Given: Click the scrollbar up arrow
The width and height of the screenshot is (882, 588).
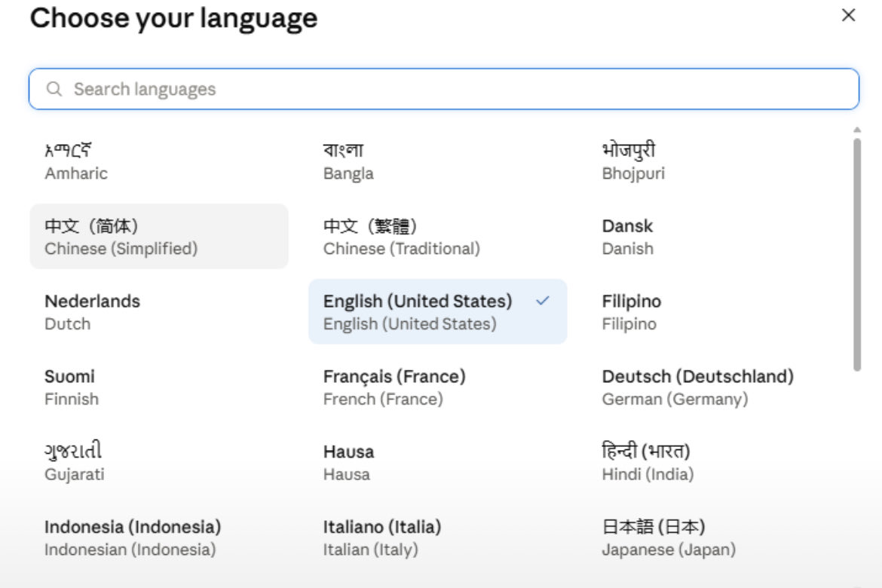Looking at the screenshot, I should (856, 130).
